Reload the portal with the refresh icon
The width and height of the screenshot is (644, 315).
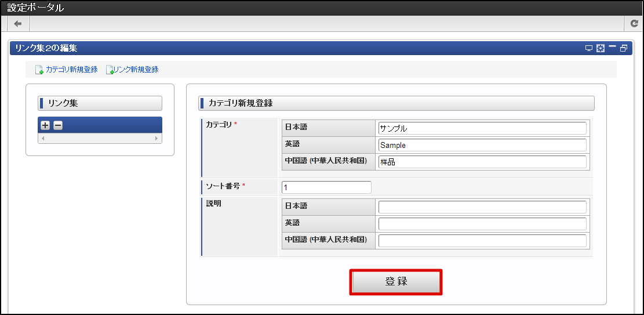click(x=634, y=24)
